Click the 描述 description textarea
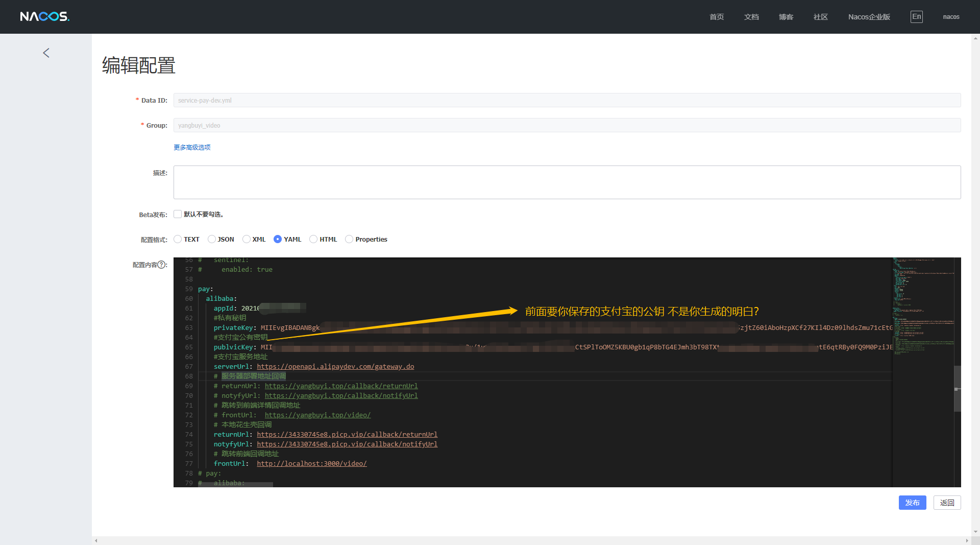980x545 pixels. pos(567,182)
